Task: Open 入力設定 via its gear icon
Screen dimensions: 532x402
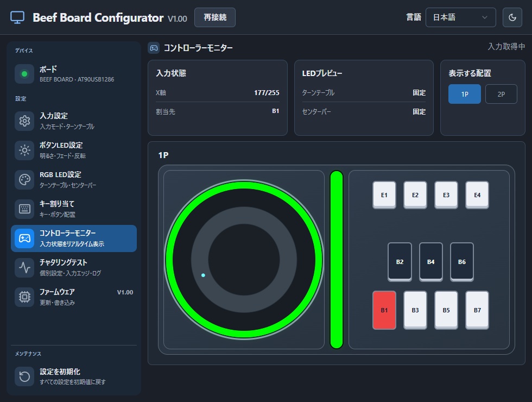Action: 24,121
